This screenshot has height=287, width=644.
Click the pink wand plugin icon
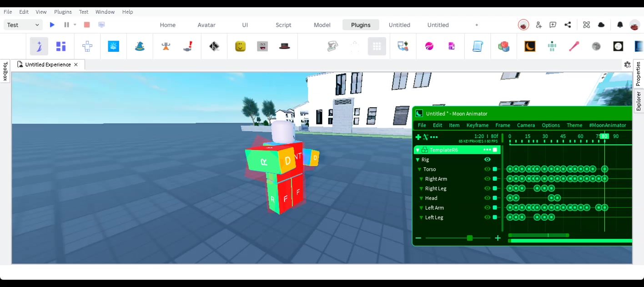point(574,46)
